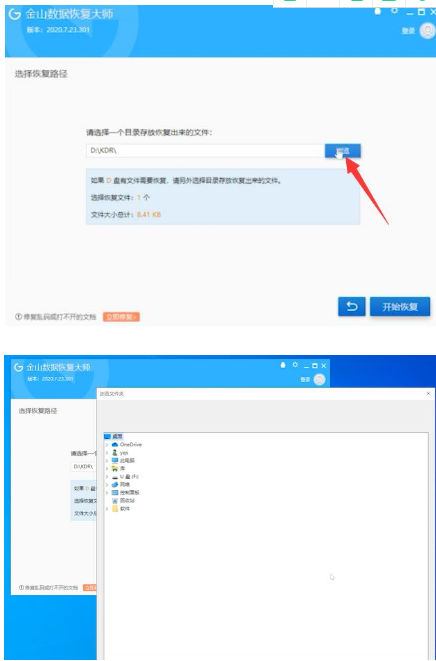
Task: Select the 软件 folder in tree
Action: 121,509
